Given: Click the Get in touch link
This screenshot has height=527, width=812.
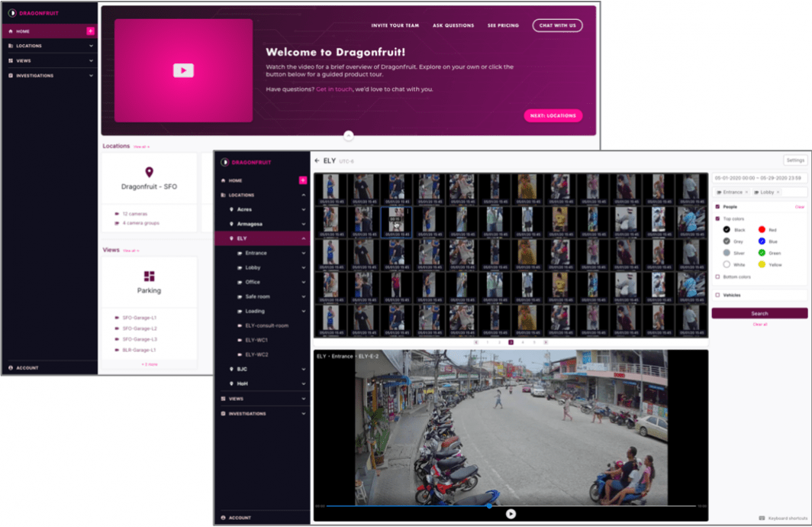Looking at the screenshot, I should [334, 89].
